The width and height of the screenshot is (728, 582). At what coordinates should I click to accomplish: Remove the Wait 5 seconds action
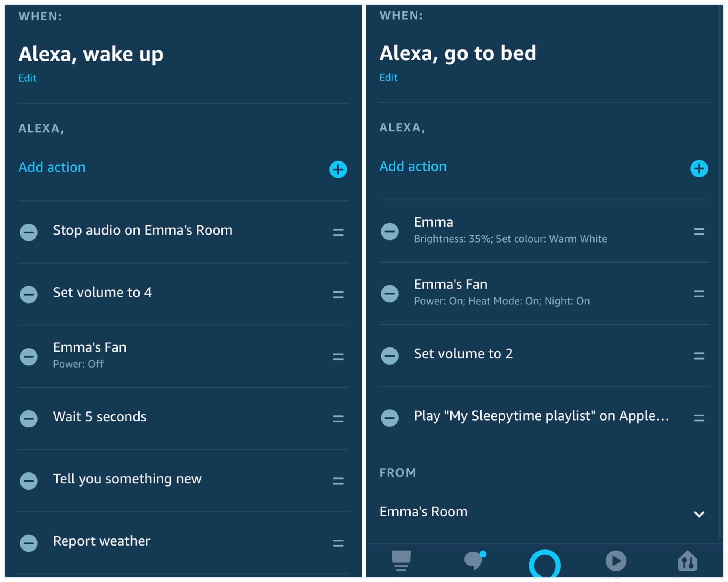click(x=29, y=418)
